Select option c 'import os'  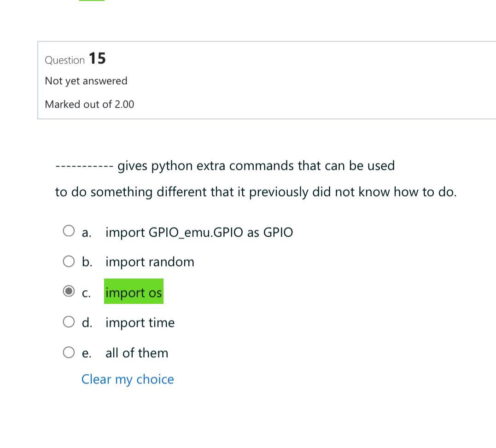tap(69, 291)
